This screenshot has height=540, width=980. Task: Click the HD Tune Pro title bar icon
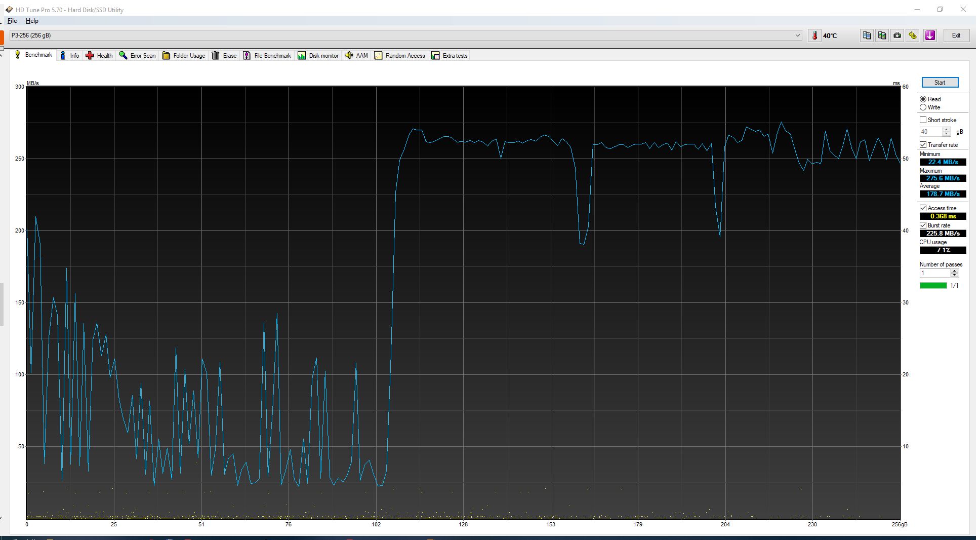pos(9,10)
